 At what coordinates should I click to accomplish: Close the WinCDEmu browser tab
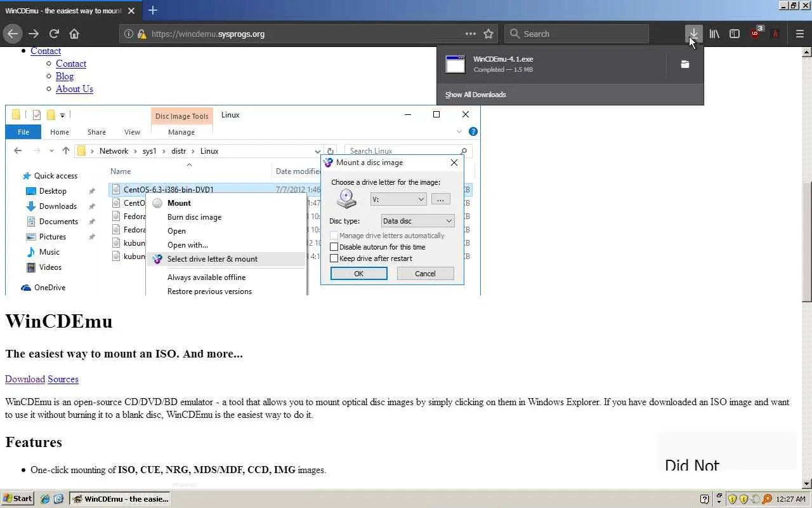[131, 11]
